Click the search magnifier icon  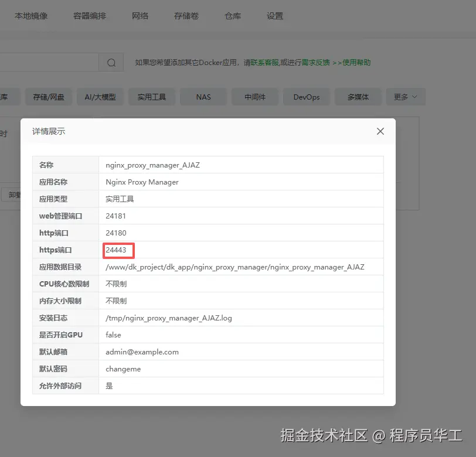click(x=111, y=63)
